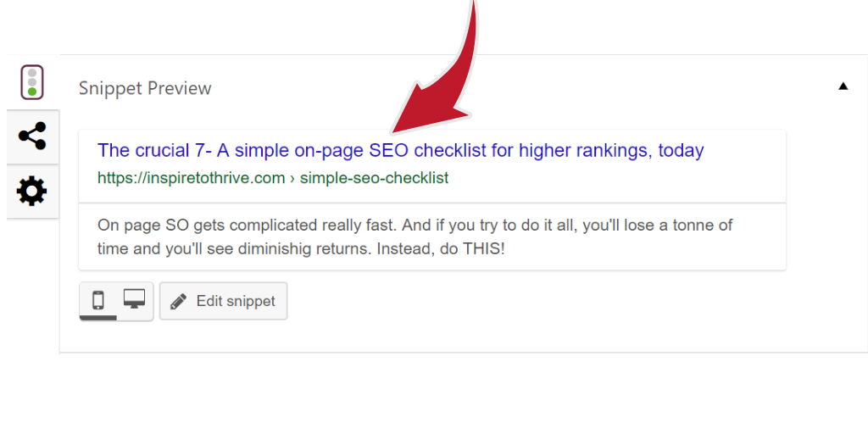Open the title link "The crucial 7- A simple..."
868x434 pixels.
400,151
